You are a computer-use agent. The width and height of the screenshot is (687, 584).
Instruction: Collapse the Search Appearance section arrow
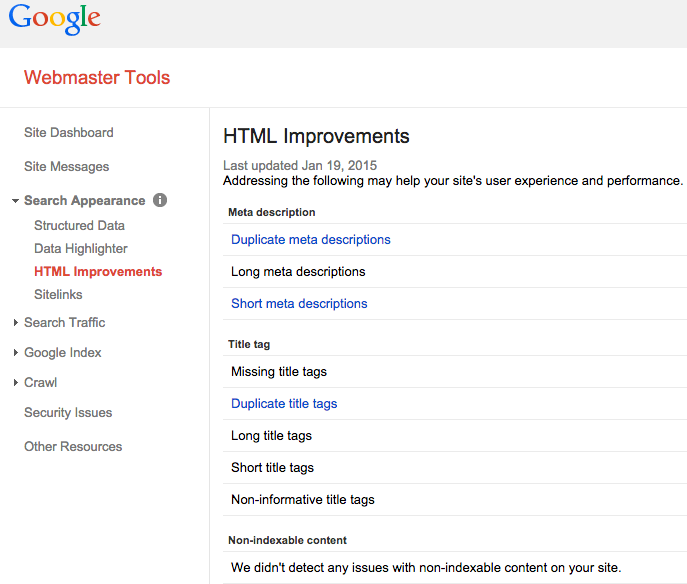pos(16,201)
